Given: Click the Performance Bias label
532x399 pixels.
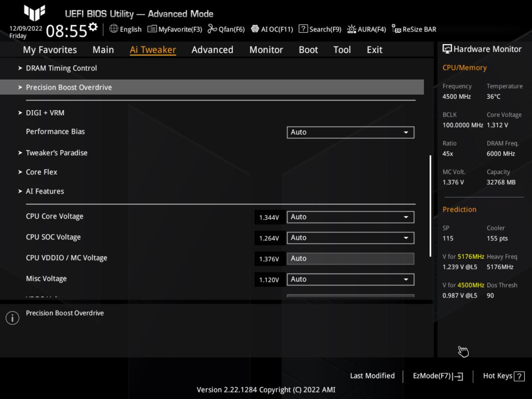Looking at the screenshot, I should pos(55,132).
